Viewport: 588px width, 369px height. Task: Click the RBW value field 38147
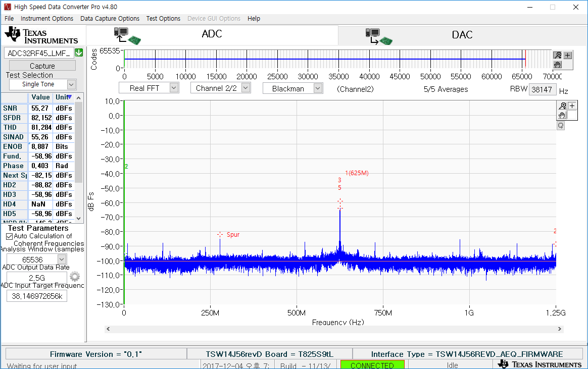pyautogui.click(x=542, y=89)
